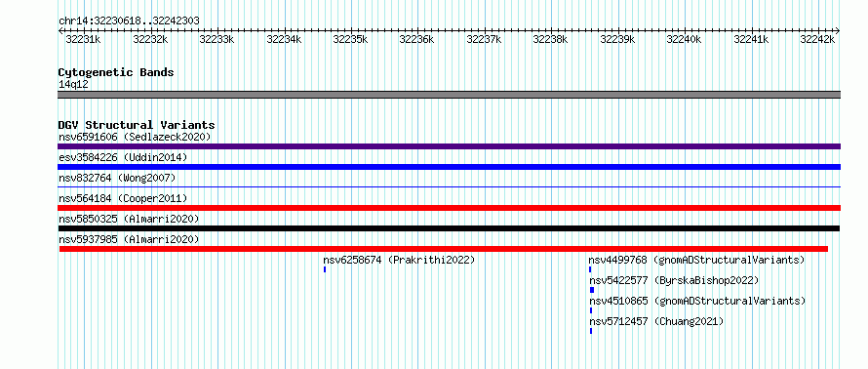
Task: Click the nsv5850325 (Almarri2020) label
Action: click(129, 219)
